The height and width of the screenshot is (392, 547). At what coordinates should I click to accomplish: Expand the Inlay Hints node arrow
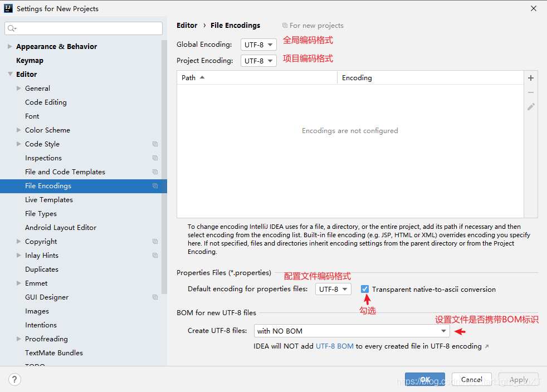(19, 255)
